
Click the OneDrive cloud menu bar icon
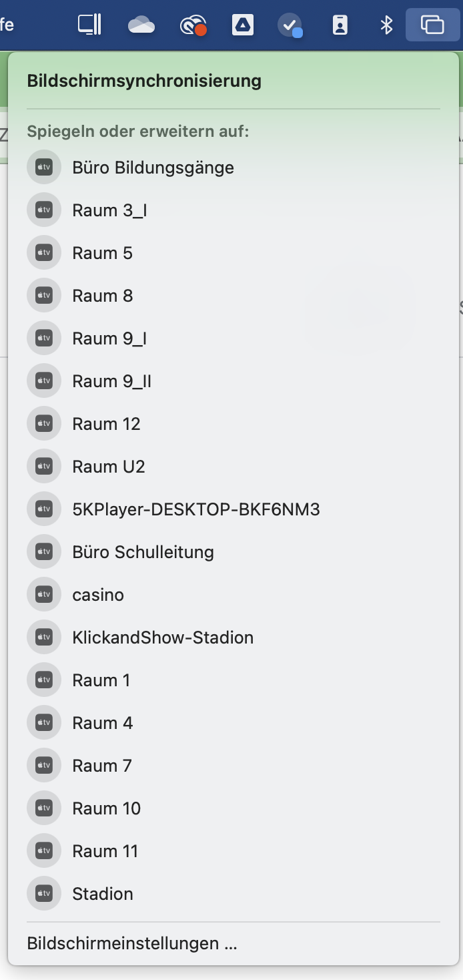(x=141, y=25)
